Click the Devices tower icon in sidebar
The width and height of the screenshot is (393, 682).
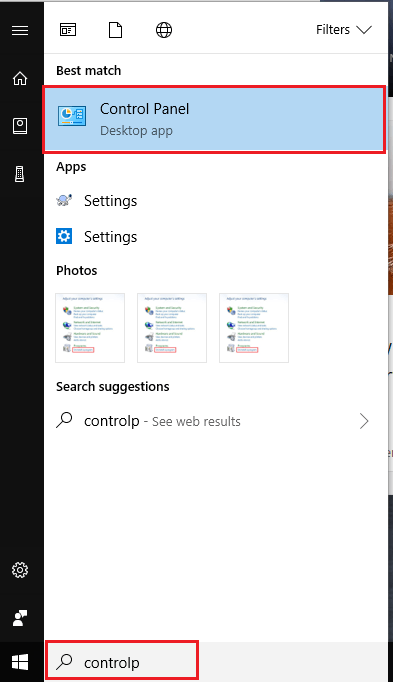tap(20, 174)
